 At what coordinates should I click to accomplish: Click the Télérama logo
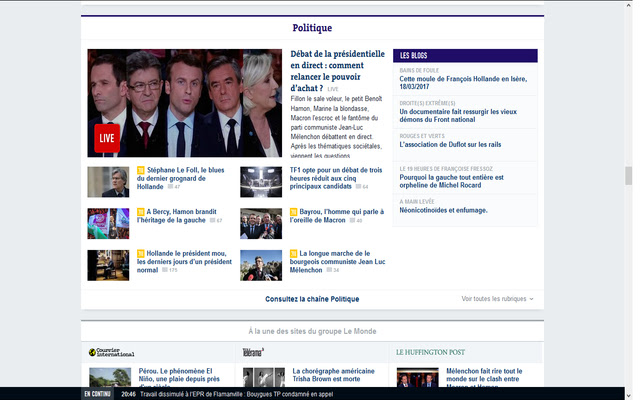(253, 352)
